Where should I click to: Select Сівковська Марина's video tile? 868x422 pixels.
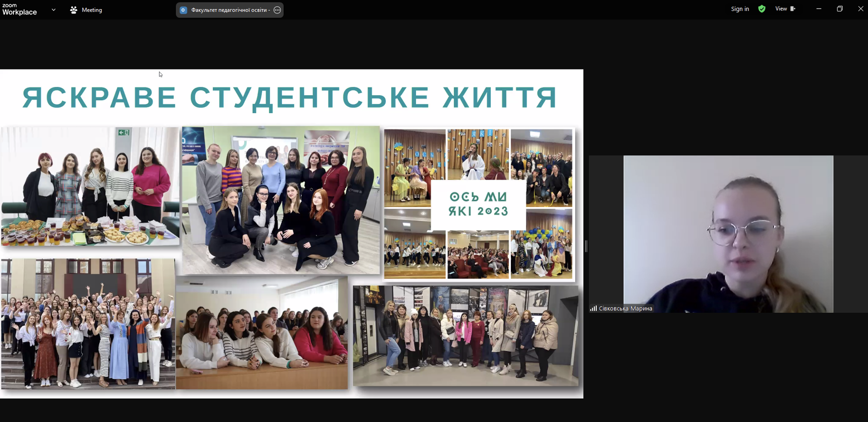tap(728, 234)
